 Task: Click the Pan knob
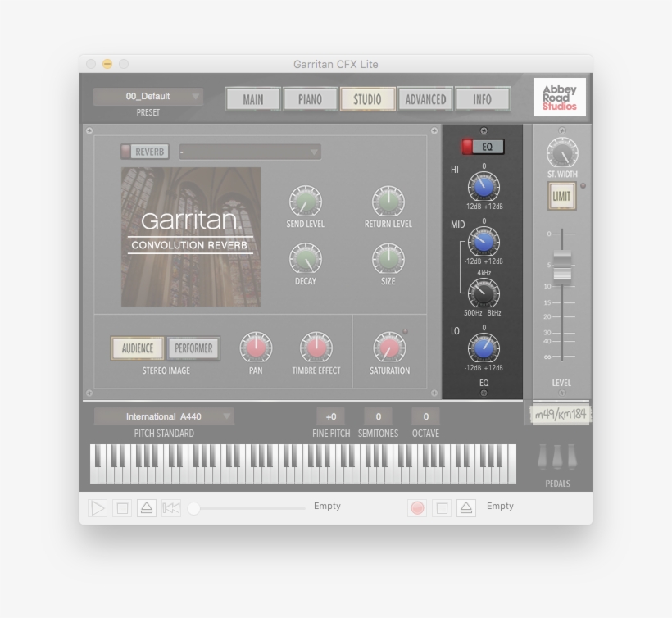(x=255, y=348)
